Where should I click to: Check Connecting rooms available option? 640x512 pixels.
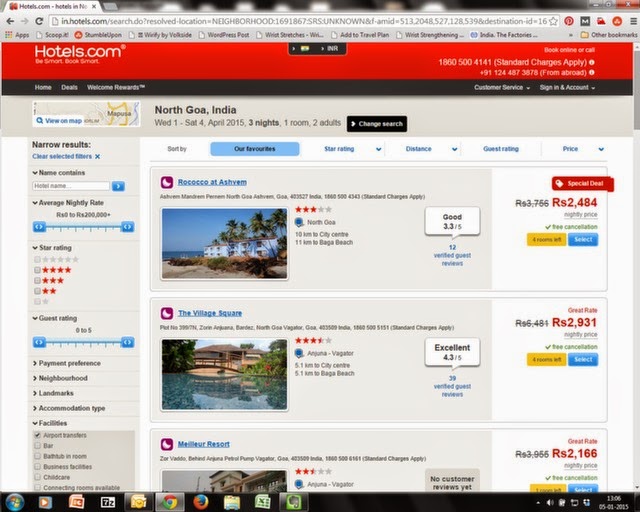click(x=37, y=488)
